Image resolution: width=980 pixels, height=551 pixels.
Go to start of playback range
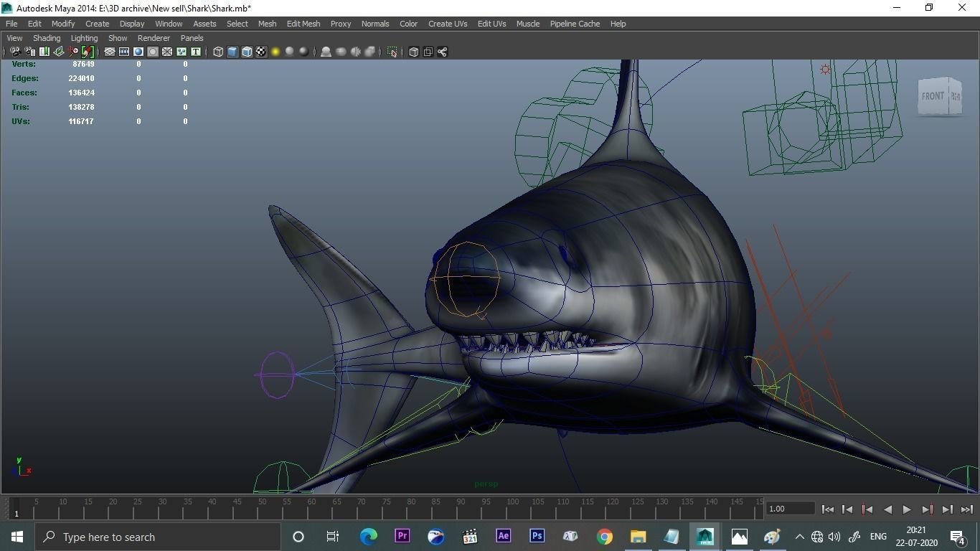pos(827,509)
